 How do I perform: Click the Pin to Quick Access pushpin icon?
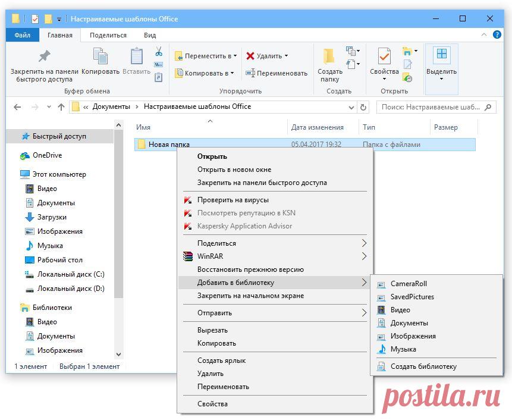(45, 57)
